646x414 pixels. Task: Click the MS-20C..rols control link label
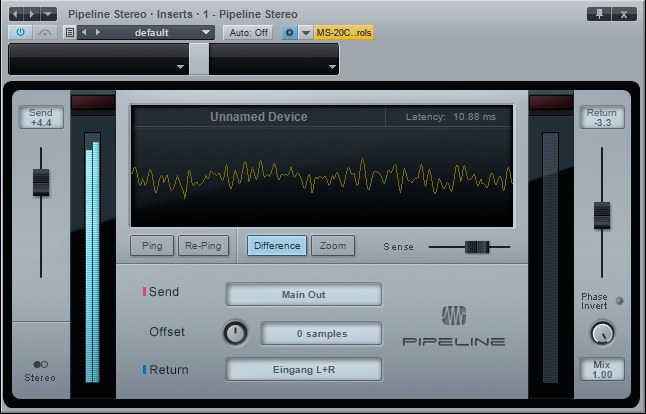pos(344,32)
